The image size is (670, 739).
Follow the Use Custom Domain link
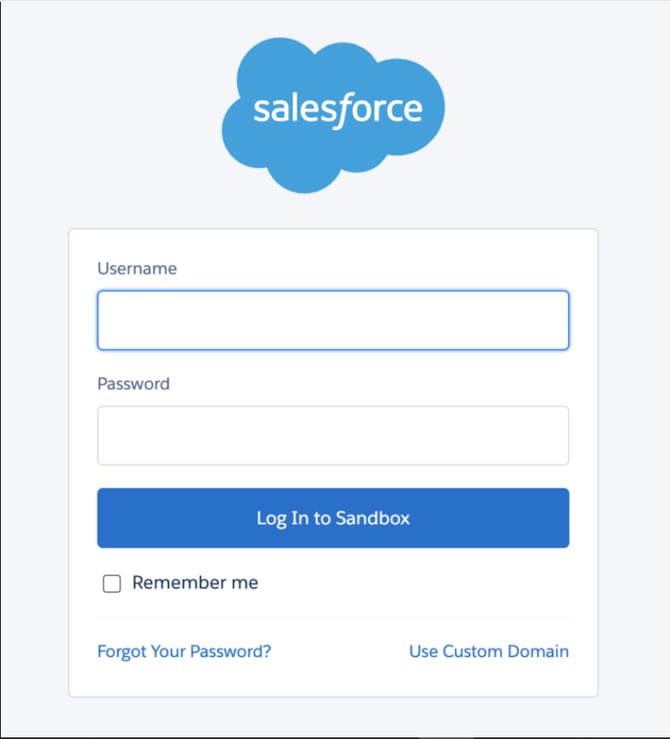click(x=489, y=651)
